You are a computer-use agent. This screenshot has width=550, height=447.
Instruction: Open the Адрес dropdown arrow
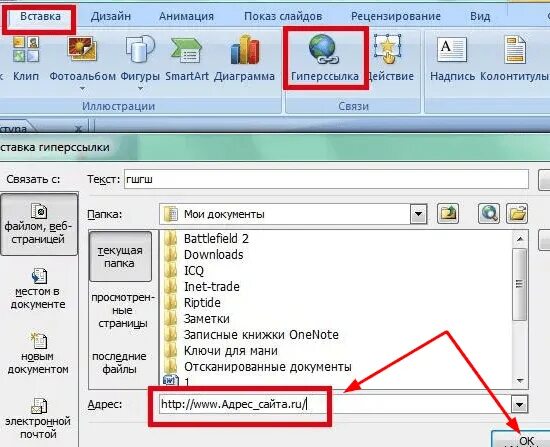[519, 405]
